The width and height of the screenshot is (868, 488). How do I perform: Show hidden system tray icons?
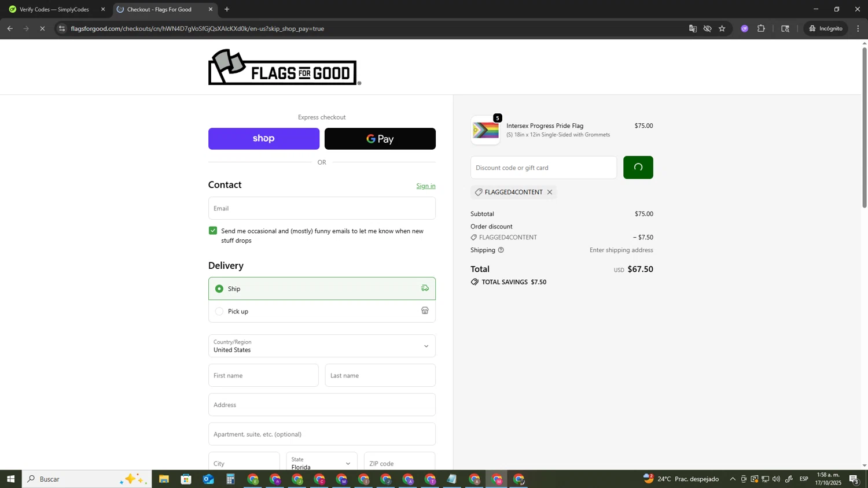point(733,479)
